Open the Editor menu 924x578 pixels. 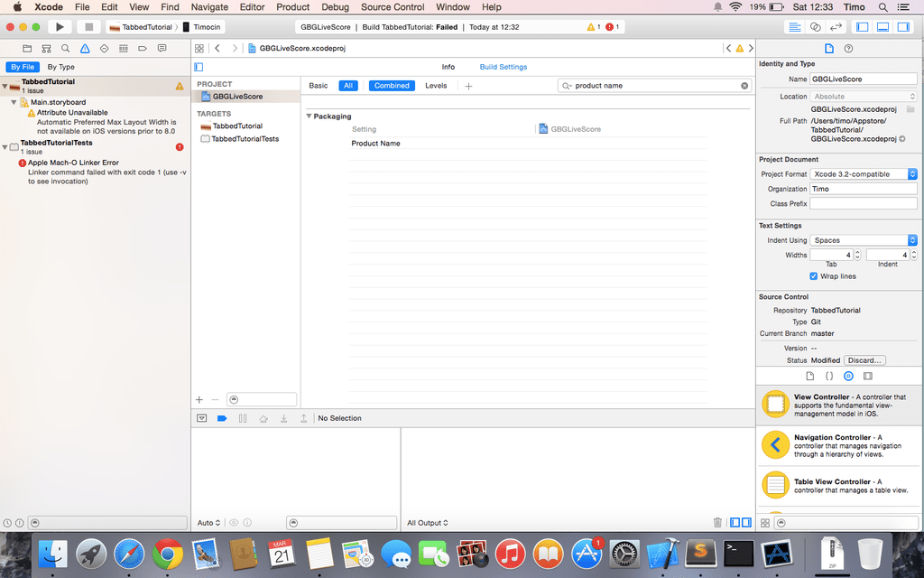[x=253, y=7]
